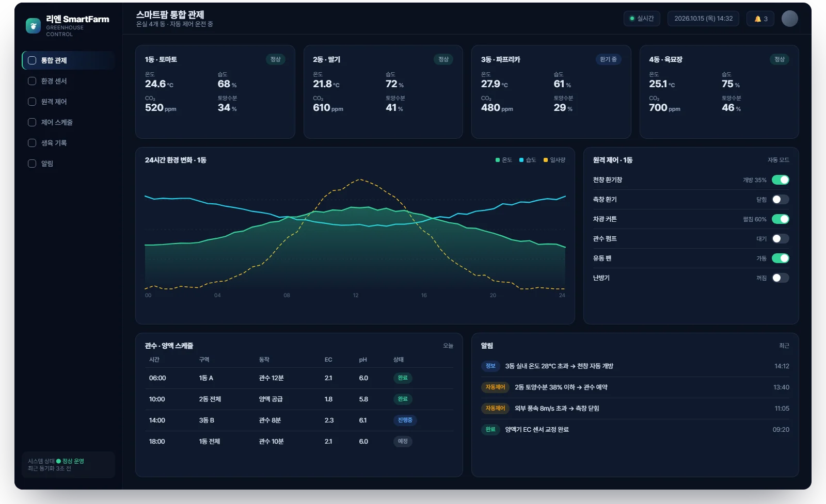
Task: Click the 생육 기록 sidebar icon
Action: click(x=32, y=143)
